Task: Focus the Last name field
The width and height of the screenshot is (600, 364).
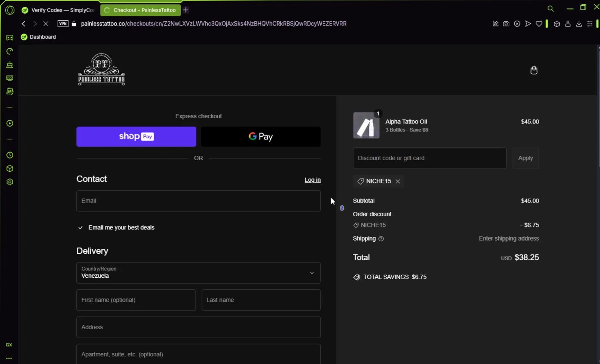Action: pos(261,300)
